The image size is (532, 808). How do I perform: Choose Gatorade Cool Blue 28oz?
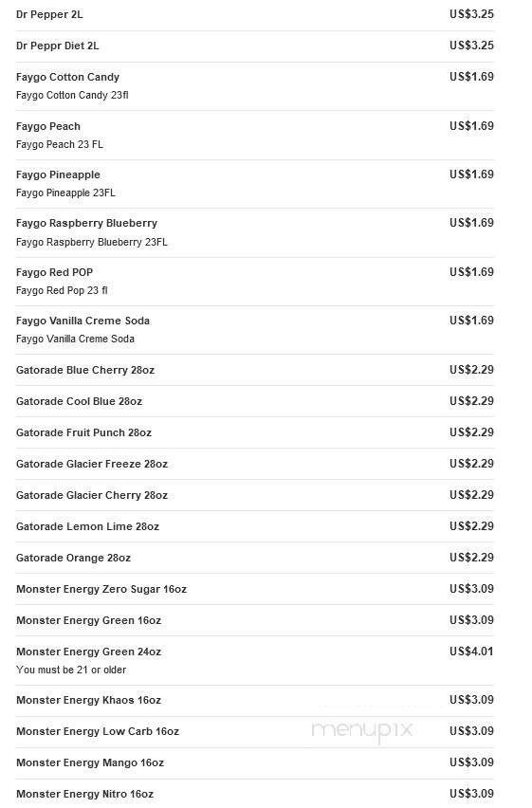[x=255, y=401]
